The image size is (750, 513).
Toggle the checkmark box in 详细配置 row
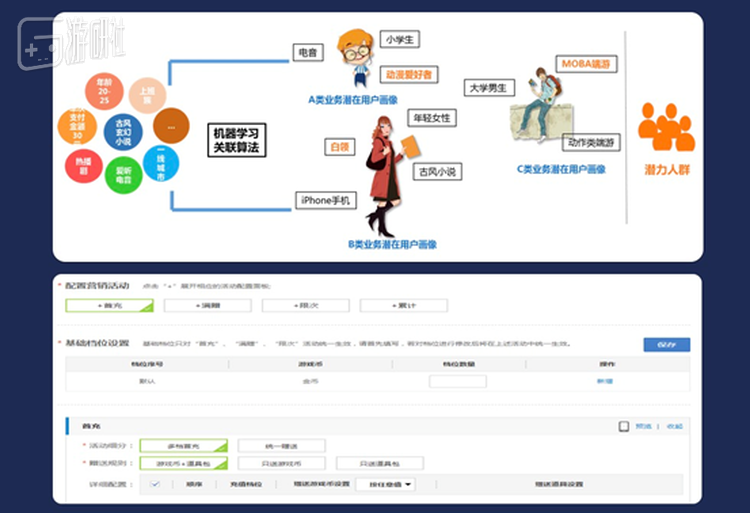coord(155,484)
